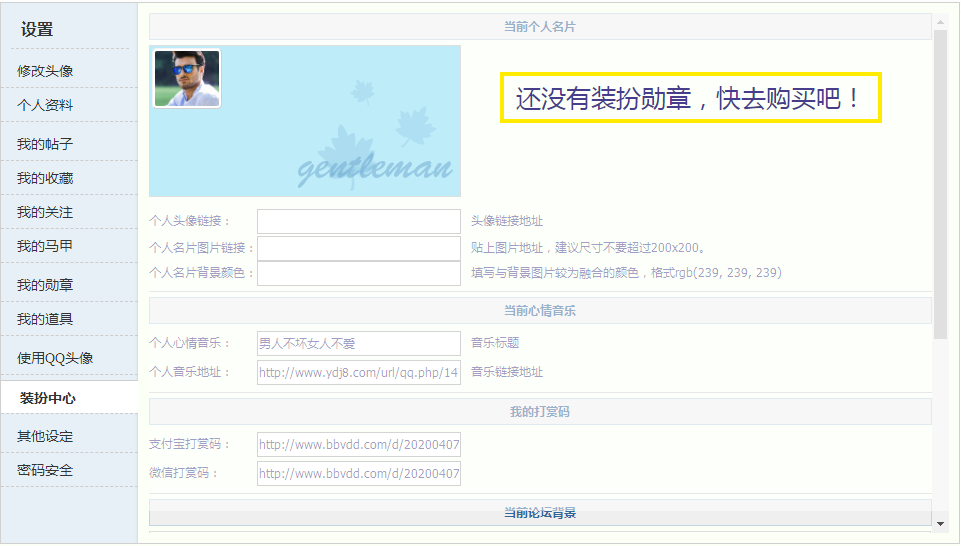Open 我的勋章 from the sidebar
The image size is (961, 546).
click(45, 285)
